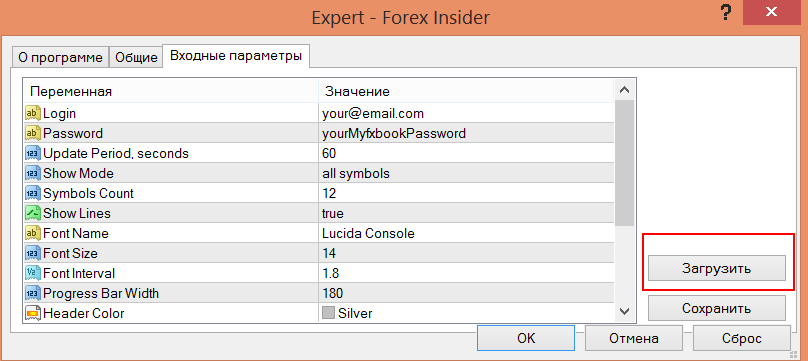Click the Show Mode variable name
Image resolution: width=808 pixels, height=361 pixels.
point(78,174)
